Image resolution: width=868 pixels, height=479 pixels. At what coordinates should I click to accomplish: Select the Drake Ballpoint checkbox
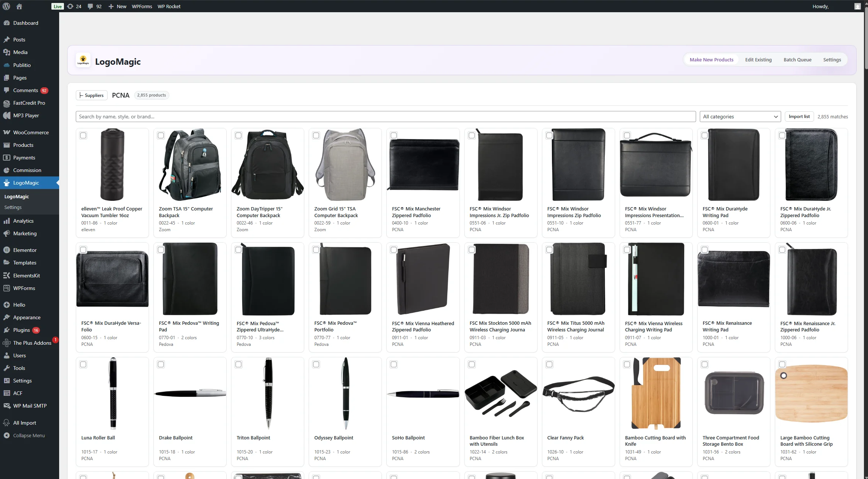(x=161, y=364)
